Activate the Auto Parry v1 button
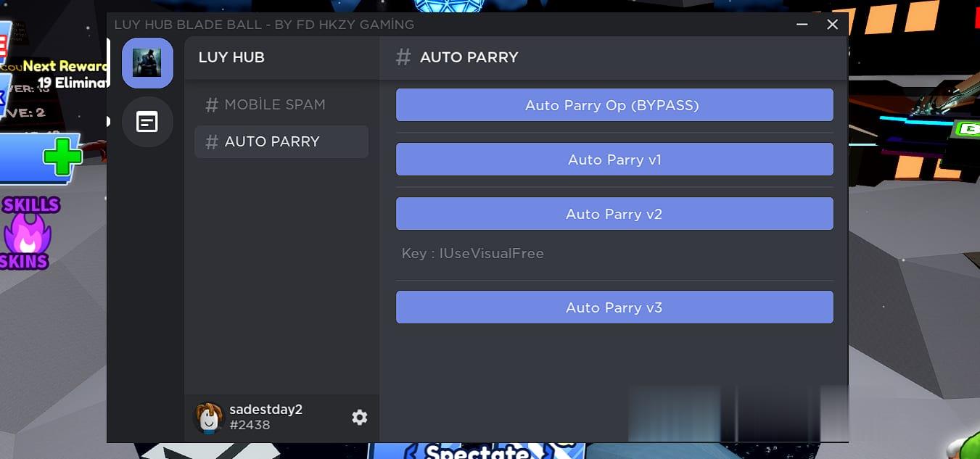The image size is (980, 459). pos(614,160)
